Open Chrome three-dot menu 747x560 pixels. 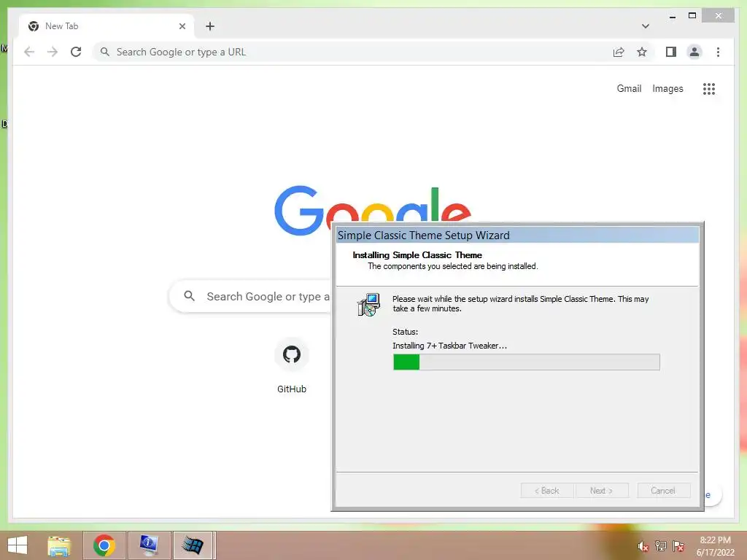(x=718, y=52)
